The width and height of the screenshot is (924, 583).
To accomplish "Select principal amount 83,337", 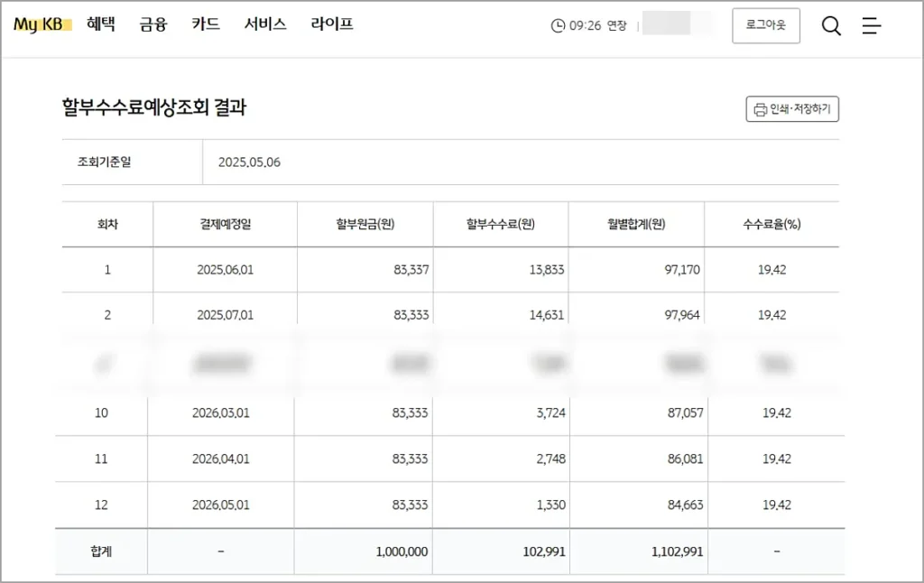I will pos(411,270).
